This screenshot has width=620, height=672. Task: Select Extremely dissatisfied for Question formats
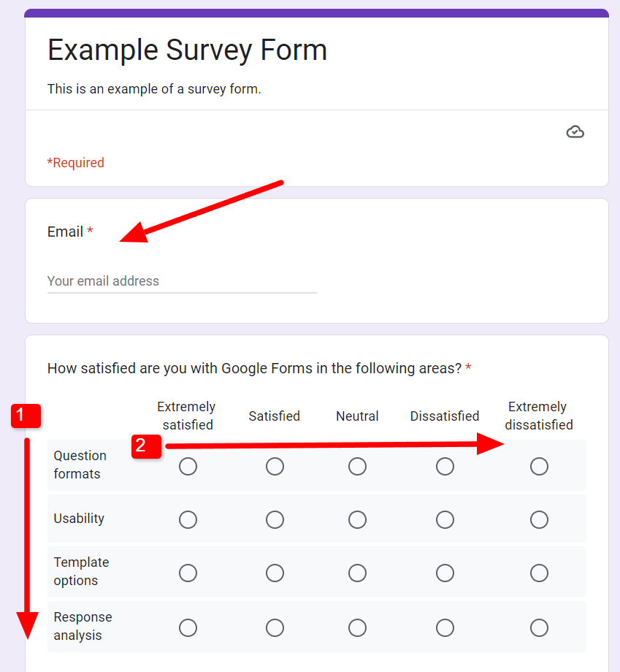(539, 466)
